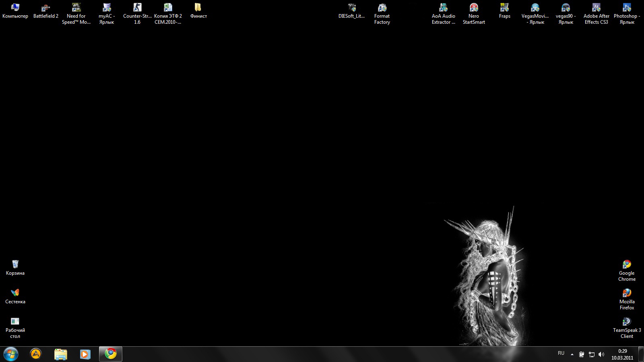Image resolution: width=644 pixels, height=362 pixels.
Task: Open the RU language switcher
Action: tap(561, 354)
